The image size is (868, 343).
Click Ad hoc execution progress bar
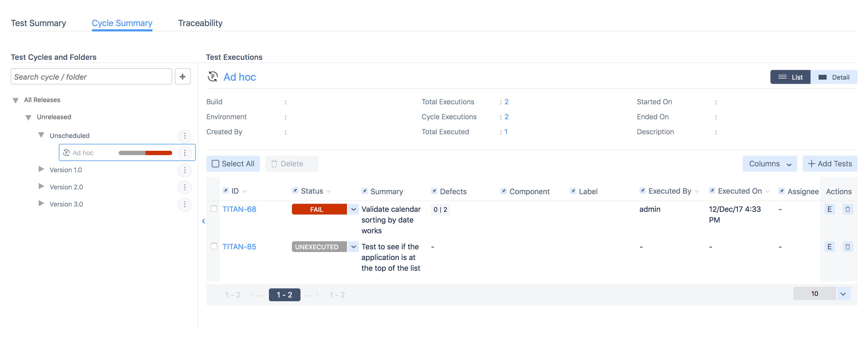(x=145, y=153)
